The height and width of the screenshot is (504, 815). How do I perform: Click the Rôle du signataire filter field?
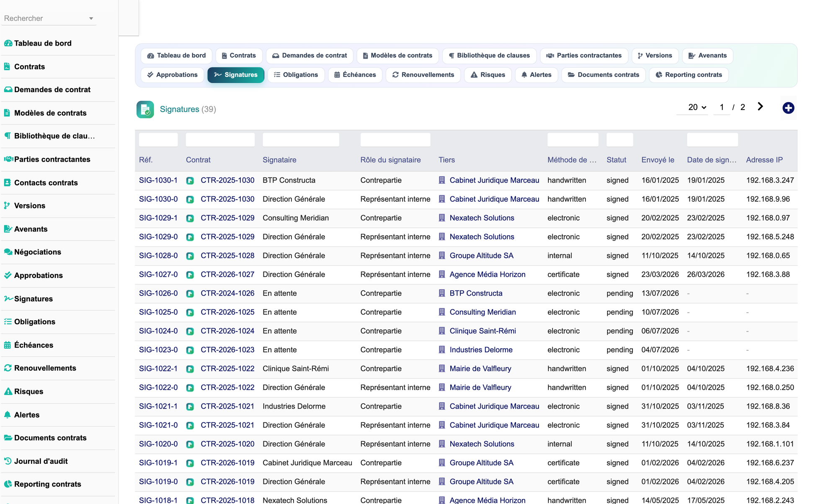(395, 140)
